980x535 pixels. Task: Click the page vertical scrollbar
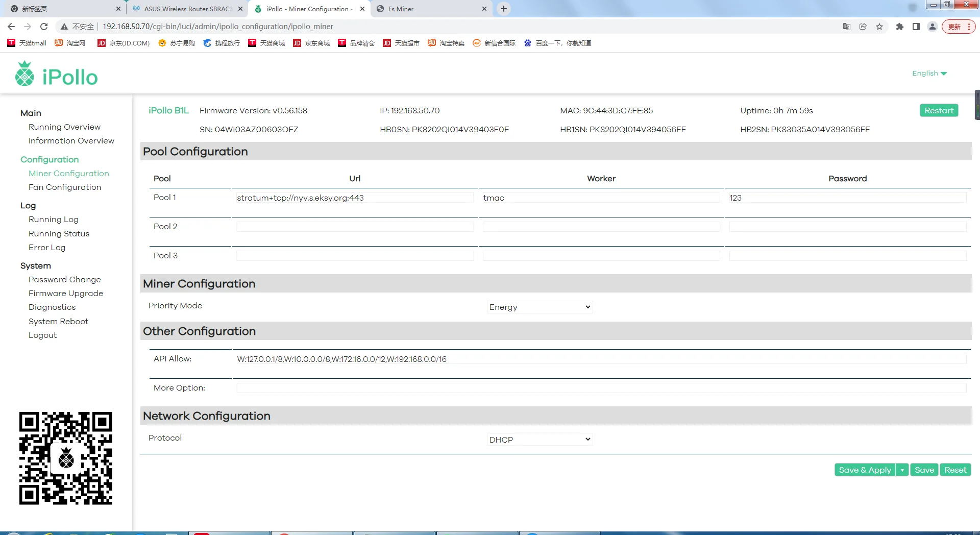click(977, 105)
